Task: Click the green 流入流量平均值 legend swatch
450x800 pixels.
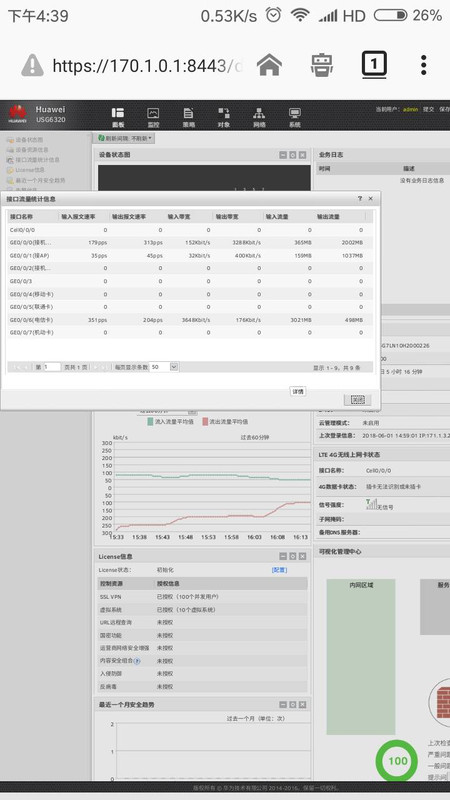Action: point(151,422)
